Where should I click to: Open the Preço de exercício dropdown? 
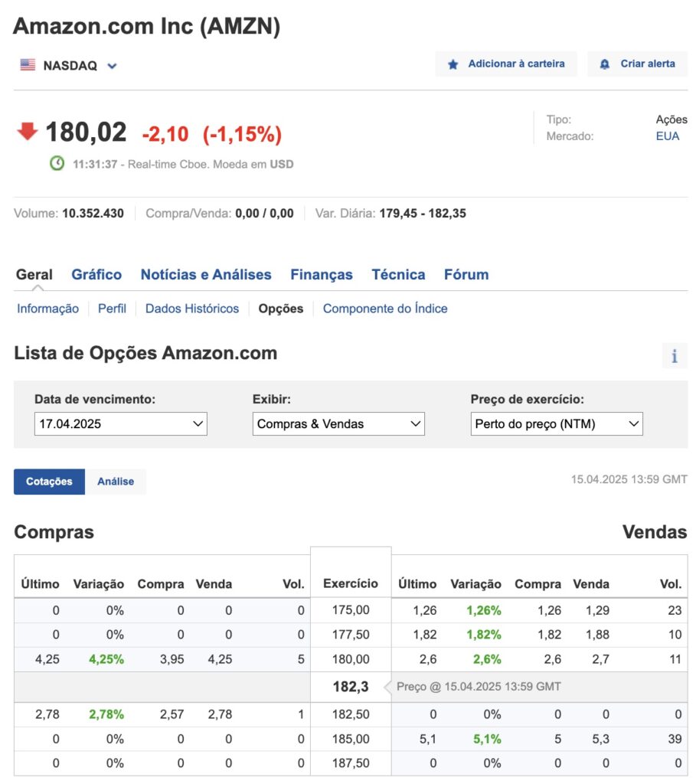coord(557,424)
